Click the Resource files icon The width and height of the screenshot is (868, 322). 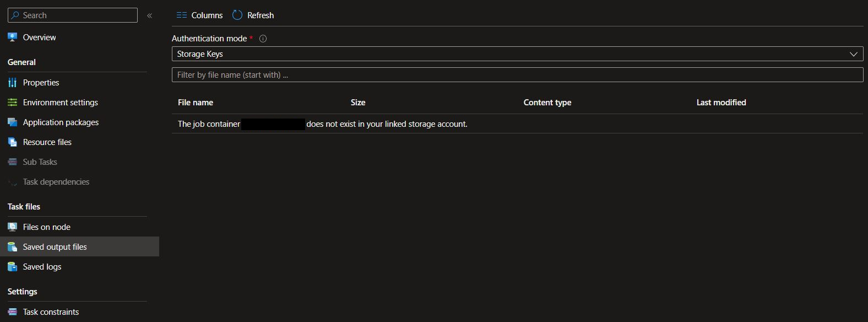click(x=12, y=142)
